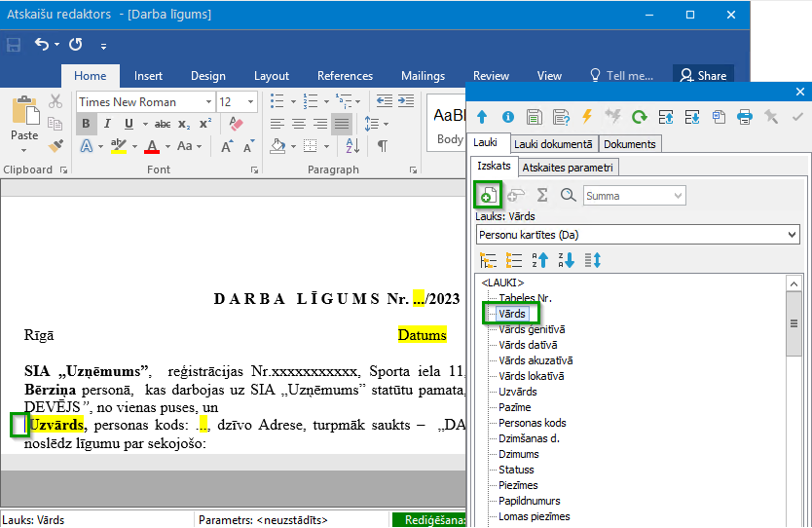Image resolution: width=812 pixels, height=528 pixels.
Task: Click the red font color swatch
Action: [x=152, y=146]
